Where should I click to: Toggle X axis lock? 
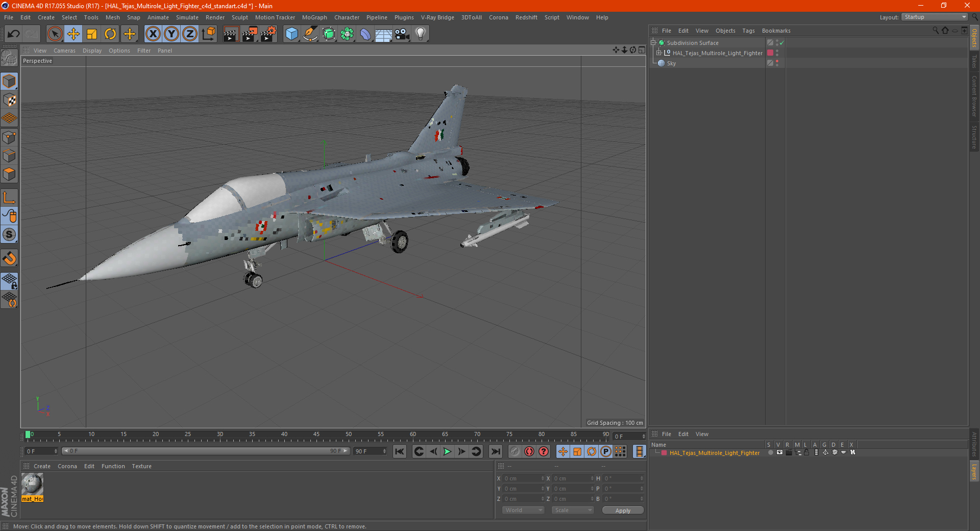click(153, 34)
